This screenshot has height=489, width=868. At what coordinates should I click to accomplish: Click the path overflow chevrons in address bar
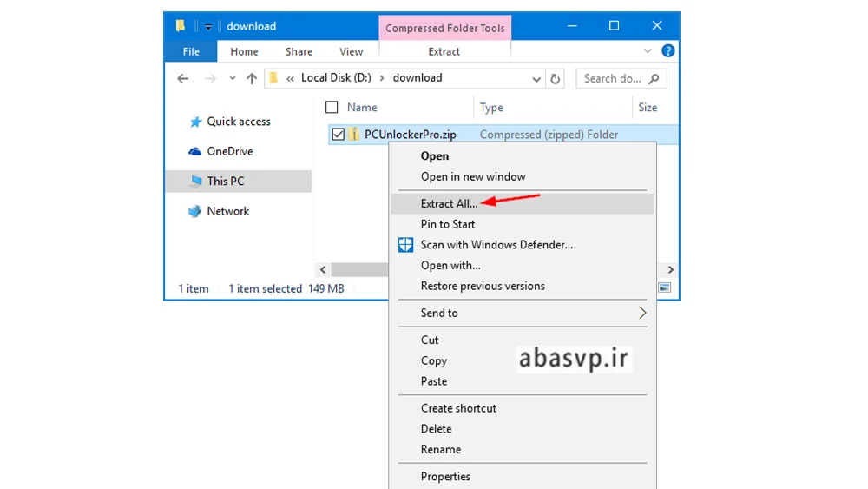(x=290, y=79)
